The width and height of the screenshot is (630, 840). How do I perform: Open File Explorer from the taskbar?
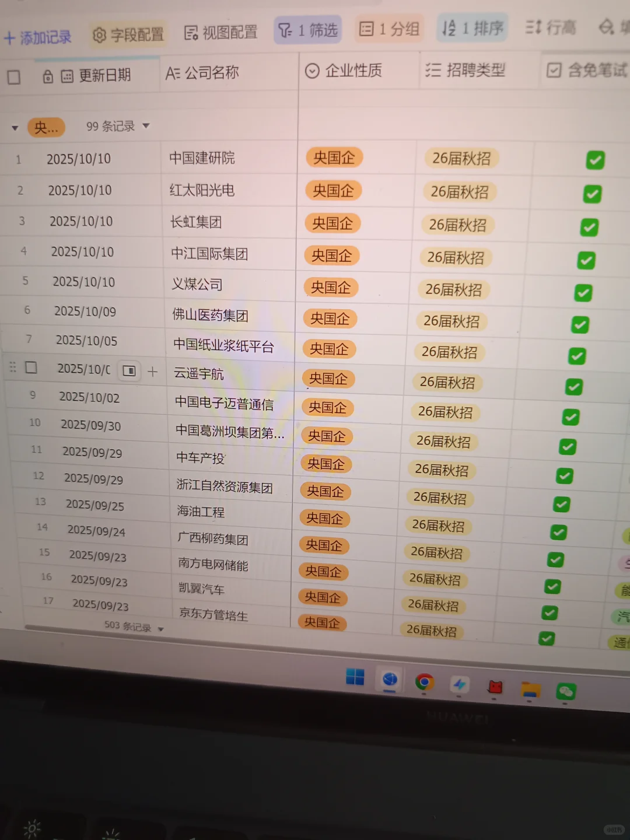pos(530,689)
